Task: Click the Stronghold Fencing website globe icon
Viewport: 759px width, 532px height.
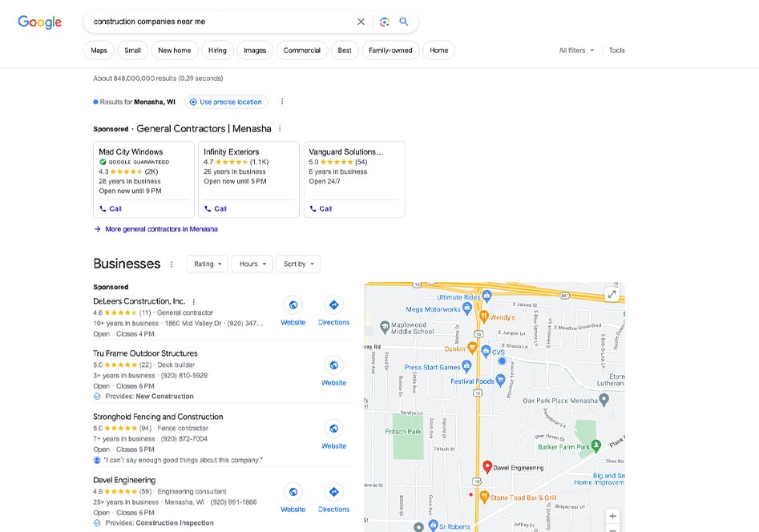Action: (334, 429)
